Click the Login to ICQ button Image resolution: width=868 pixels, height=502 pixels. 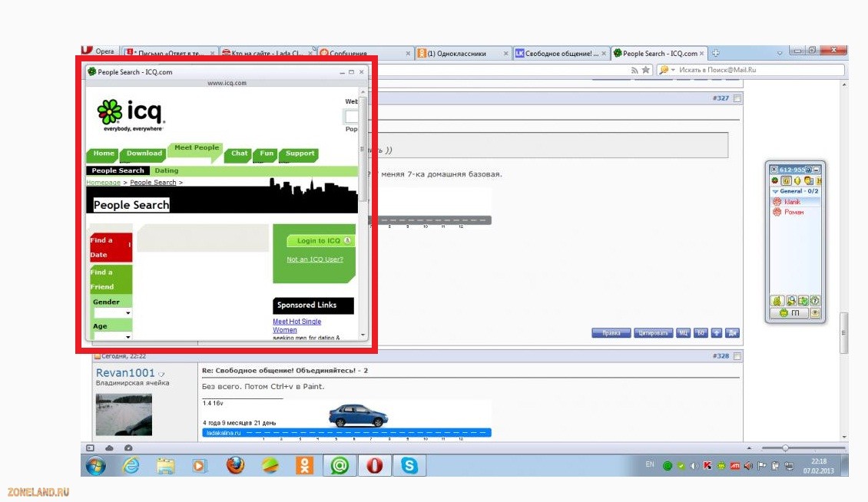(320, 241)
